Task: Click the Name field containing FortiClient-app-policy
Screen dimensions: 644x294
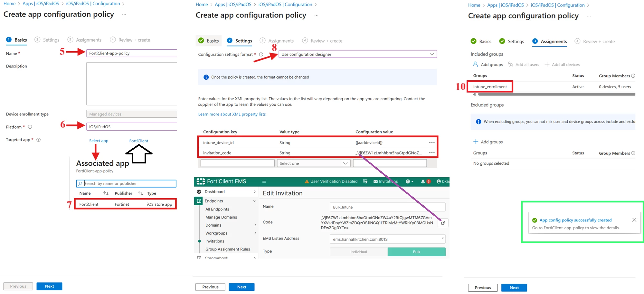Action: 132,53
